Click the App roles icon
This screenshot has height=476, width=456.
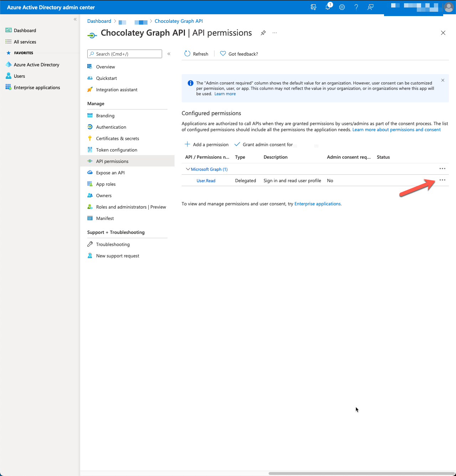pyautogui.click(x=90, y=184)
